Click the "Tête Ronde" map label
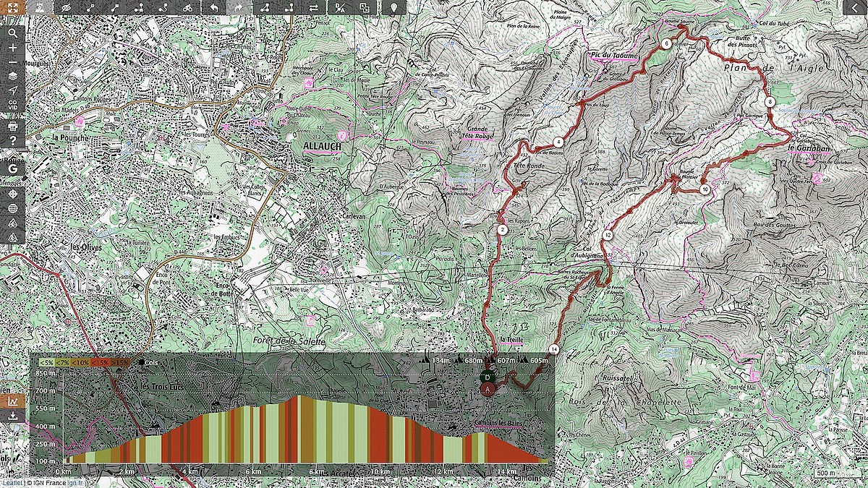Viewport: 868px width, 488px height. [527, 165]
